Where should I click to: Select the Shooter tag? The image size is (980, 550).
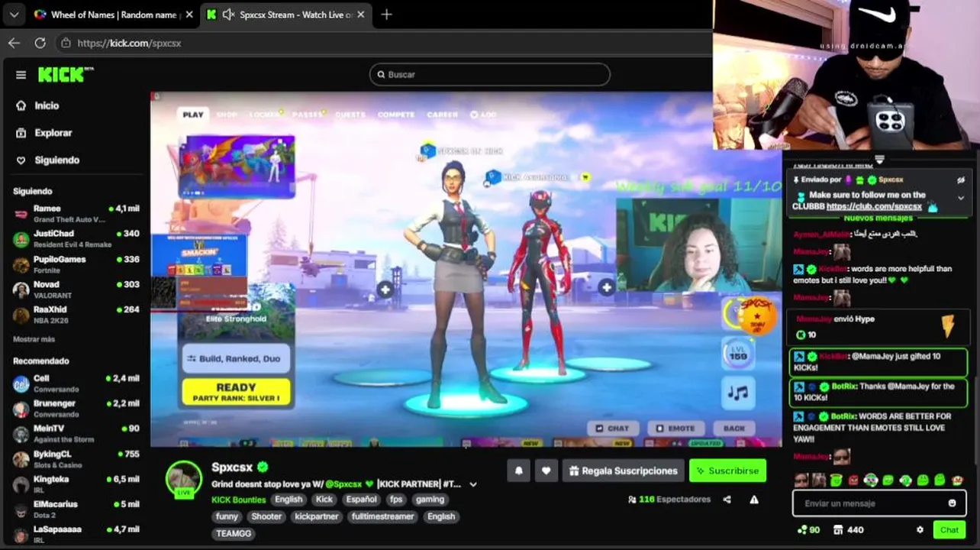pyautogui.click(x=266, y=516)
